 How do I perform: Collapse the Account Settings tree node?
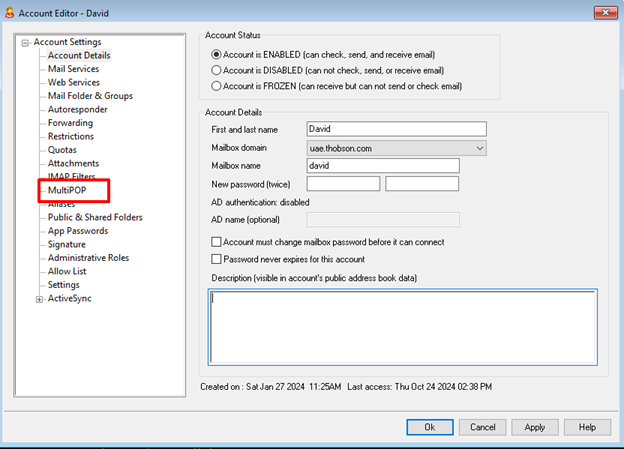tap(26, 42)
